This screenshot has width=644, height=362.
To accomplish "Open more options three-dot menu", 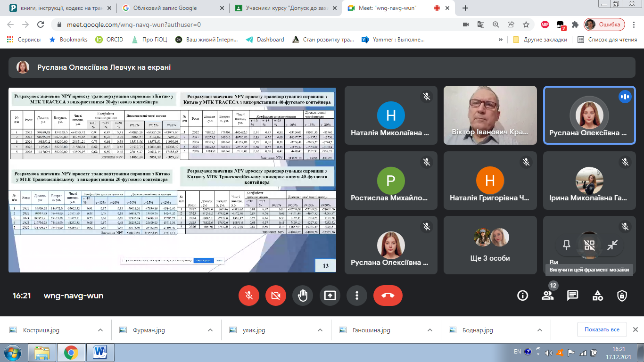I will pos(357,296).
